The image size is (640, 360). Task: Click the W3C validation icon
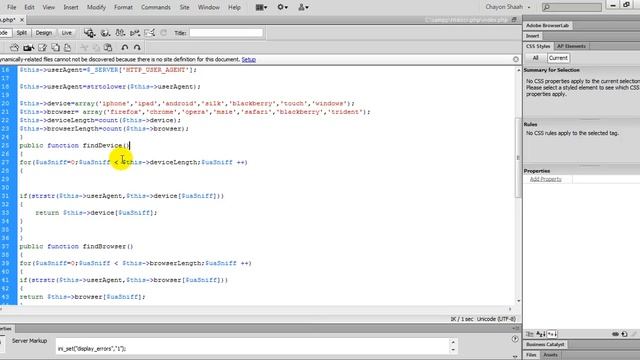[135, 33]
